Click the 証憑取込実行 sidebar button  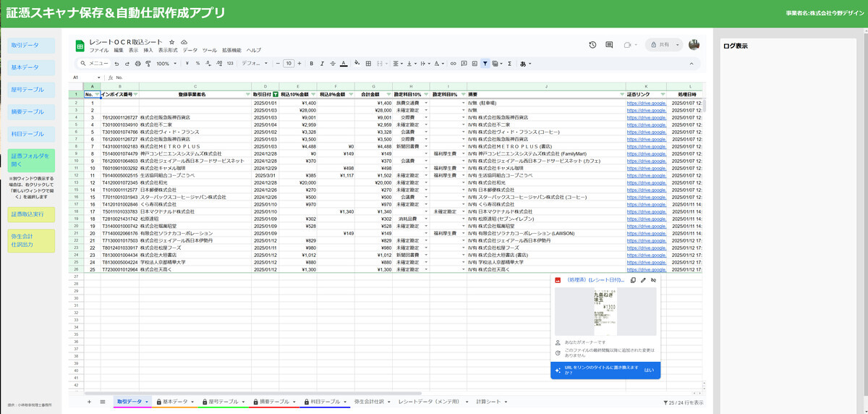(30, 214)
